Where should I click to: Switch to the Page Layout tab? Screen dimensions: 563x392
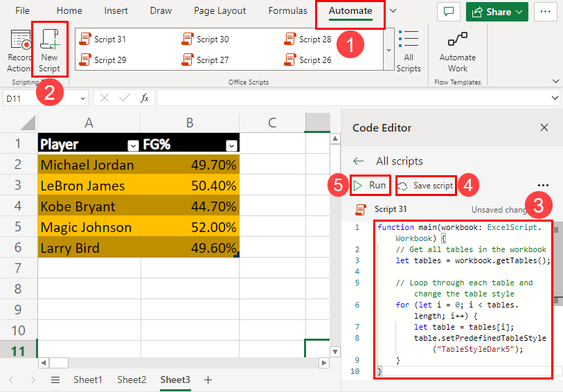pos(220,11)
